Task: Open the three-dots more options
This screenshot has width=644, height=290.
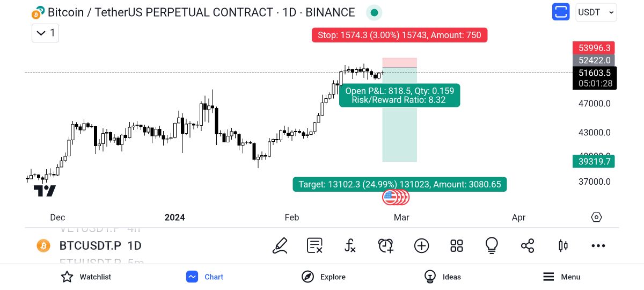Action: (x=598, y=246)
